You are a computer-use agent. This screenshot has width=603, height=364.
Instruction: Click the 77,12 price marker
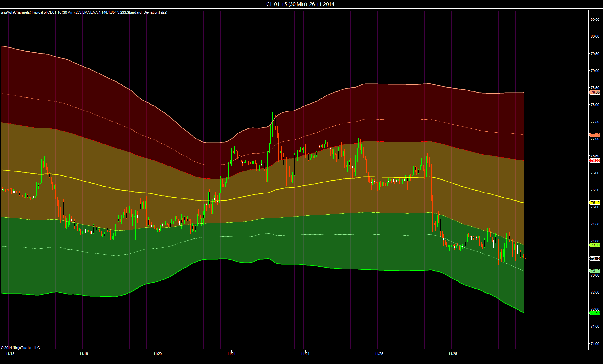click(x=595, y=135)
